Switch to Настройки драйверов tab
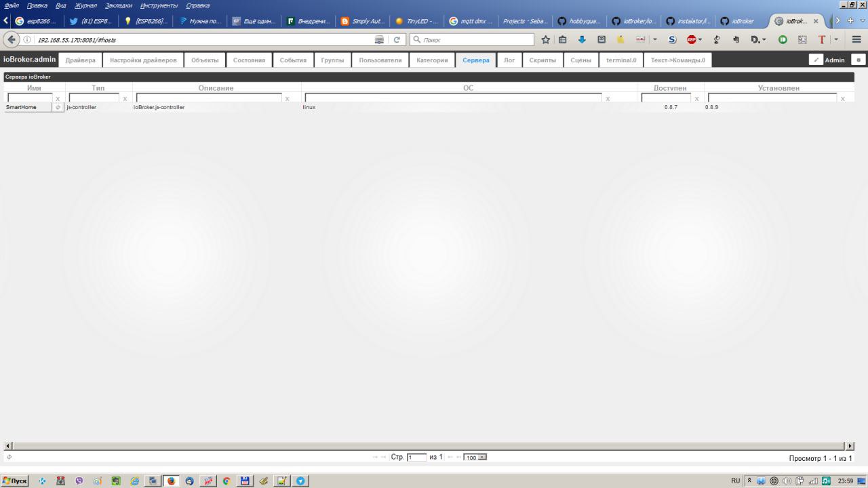This screenshot has width=868, height=488. pos(143,60)
